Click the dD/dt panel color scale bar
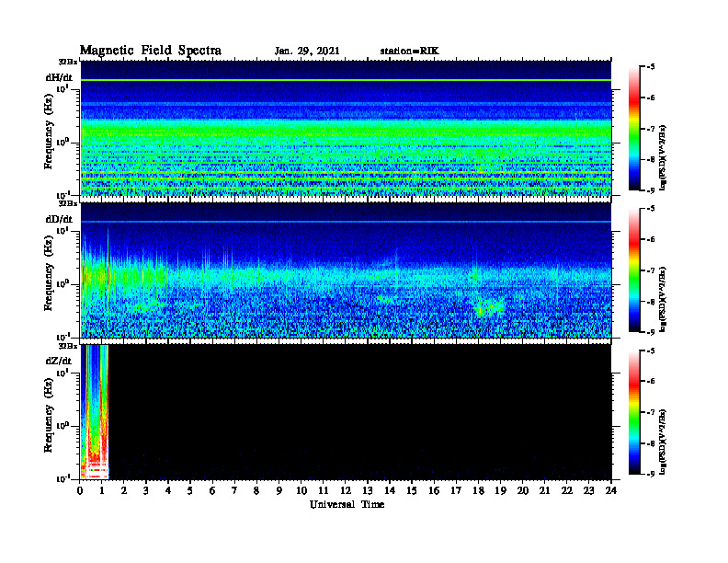Image resolution: width=728 pixels, height=563 pixels. [x=634, y=270]
